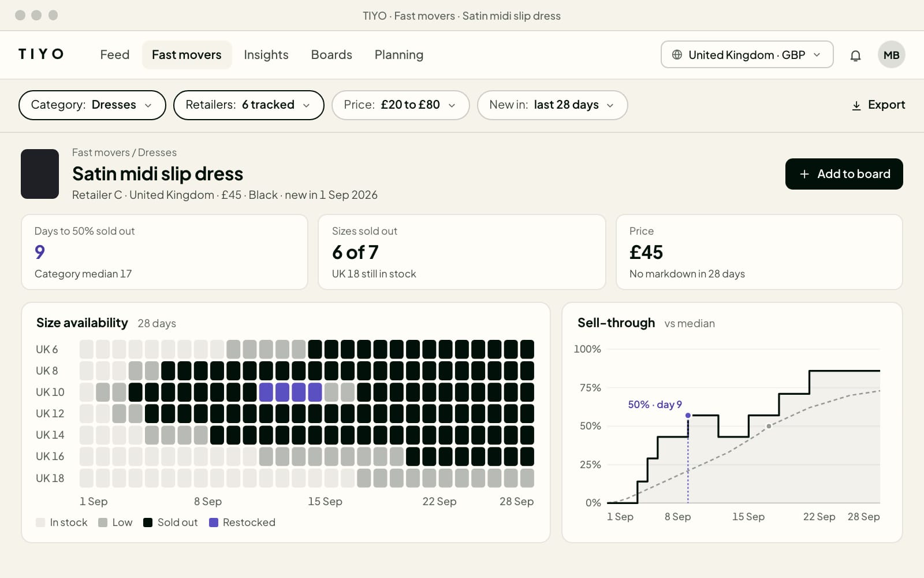Click the Restocked legend swatch
Screen dimensions: 924x578
[214, 523]
